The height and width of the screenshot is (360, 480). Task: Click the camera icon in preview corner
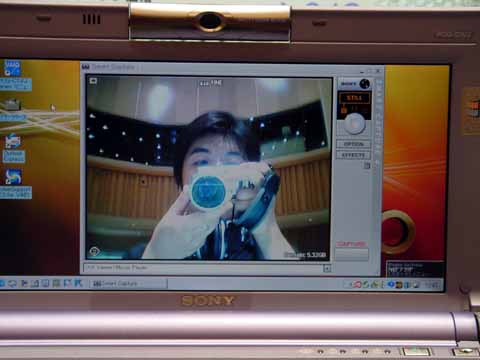click(93, 81)
